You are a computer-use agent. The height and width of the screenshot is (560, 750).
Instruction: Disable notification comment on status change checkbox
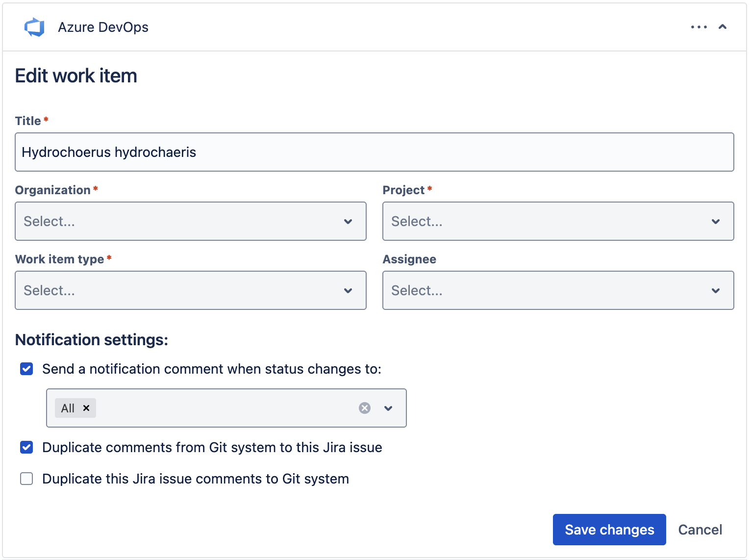(x=26, y=369)
